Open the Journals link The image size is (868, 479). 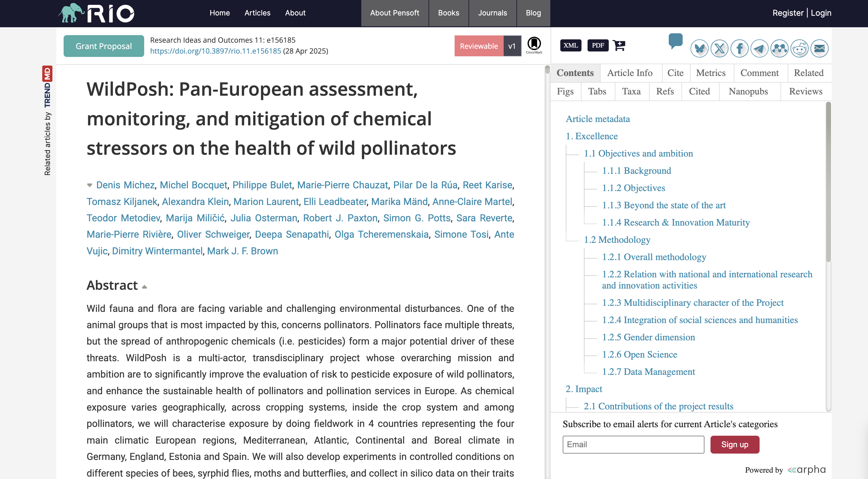[x=492, y=13]
